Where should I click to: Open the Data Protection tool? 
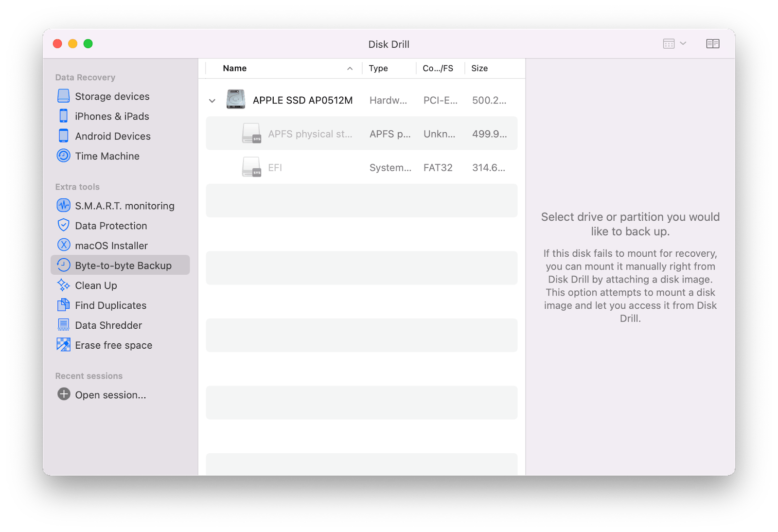click(111, 225)
